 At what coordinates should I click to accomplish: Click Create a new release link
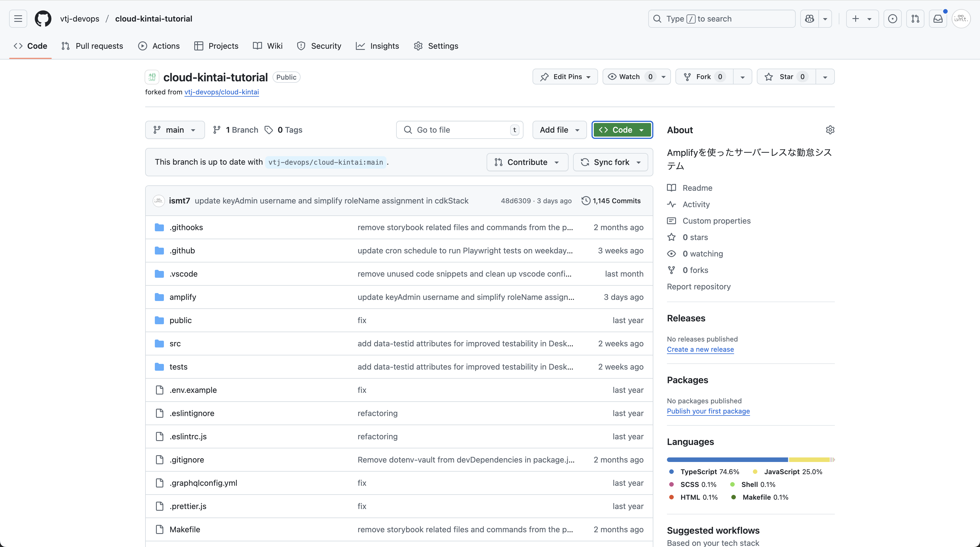point(700,349)
